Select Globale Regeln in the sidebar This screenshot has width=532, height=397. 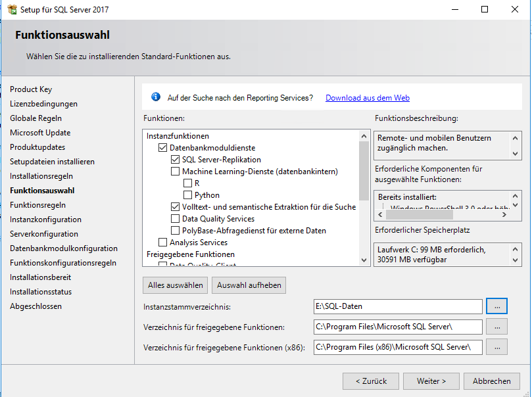36,118
